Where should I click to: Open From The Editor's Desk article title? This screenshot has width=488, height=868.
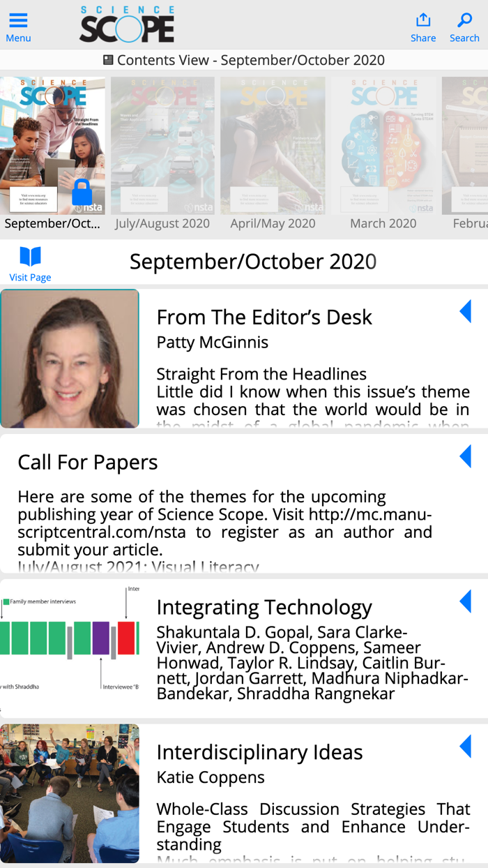pos(264,317)
